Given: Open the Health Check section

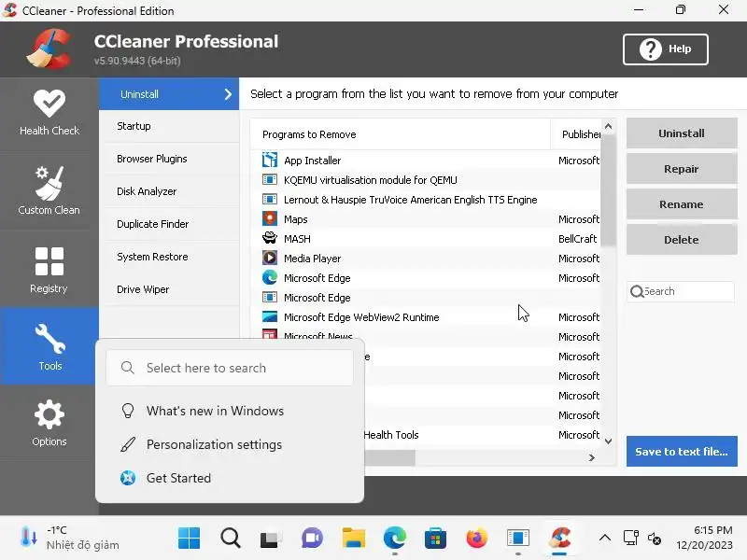Looking at the screenshot, I should tap(49, 113).
